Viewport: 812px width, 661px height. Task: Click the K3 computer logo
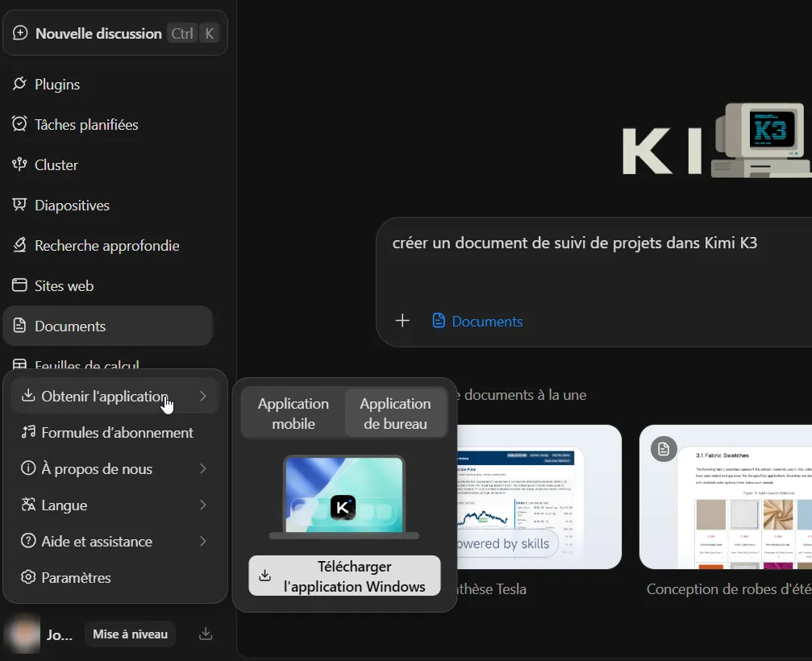pos(760,139)
